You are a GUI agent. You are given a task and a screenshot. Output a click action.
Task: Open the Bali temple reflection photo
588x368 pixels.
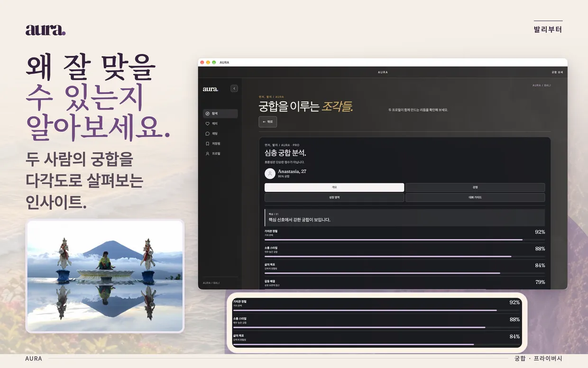coord(105,276)
